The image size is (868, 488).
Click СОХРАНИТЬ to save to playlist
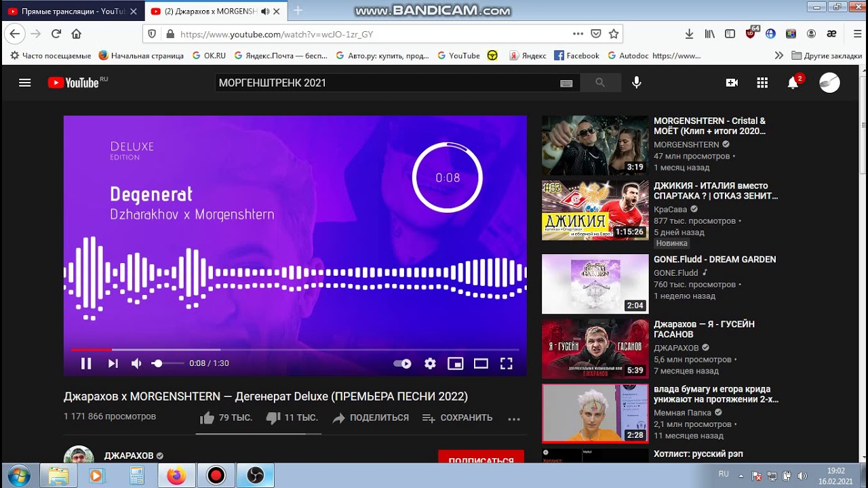tap(457, 418)
